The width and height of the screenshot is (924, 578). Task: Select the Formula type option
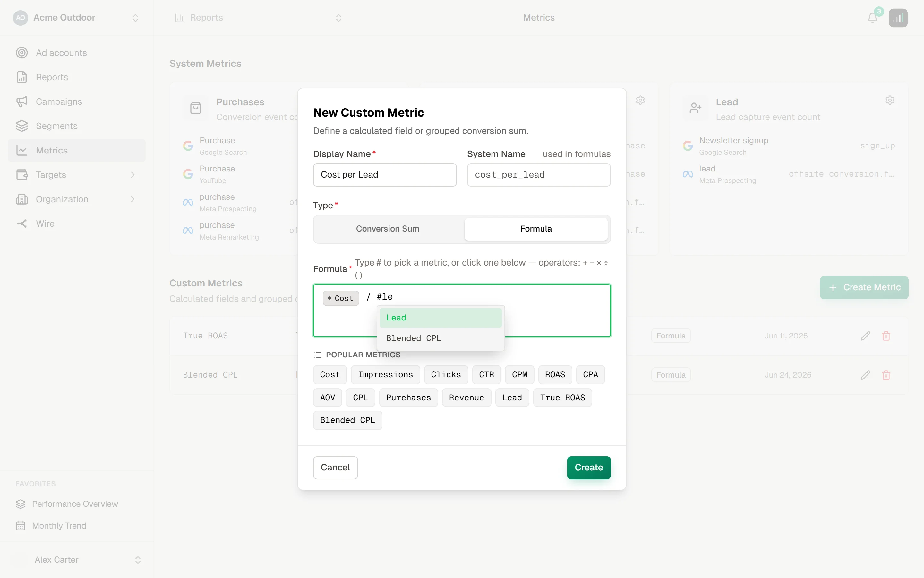(536, 229)
